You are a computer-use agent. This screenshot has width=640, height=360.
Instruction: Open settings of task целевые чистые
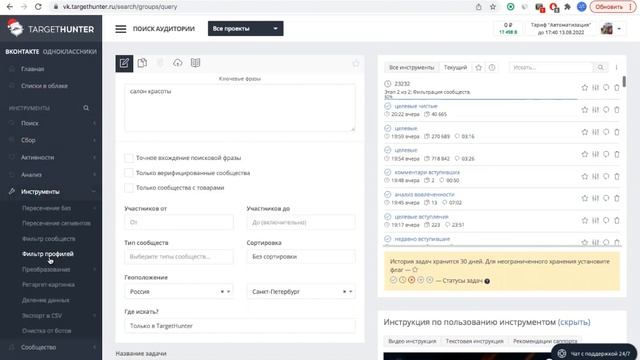[x=596, y=110]
